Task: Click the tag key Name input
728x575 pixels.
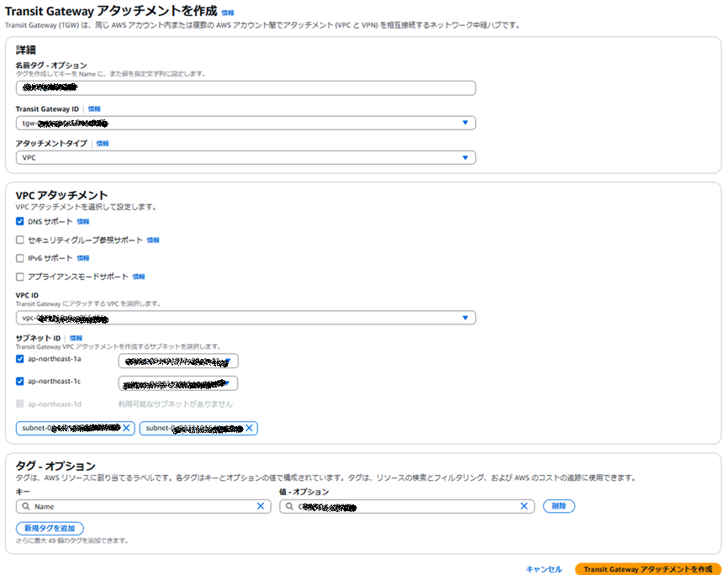Action: 144,506
